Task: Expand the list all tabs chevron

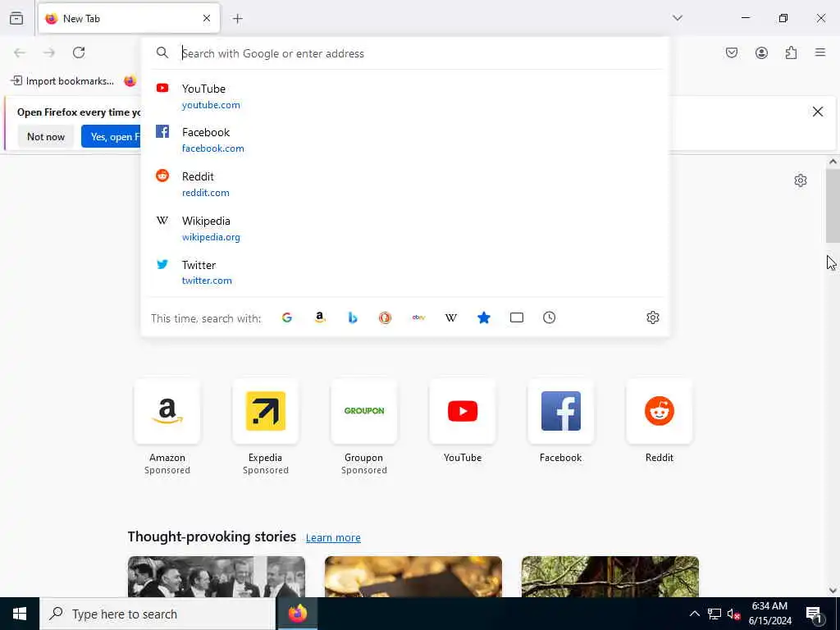Action: [678, 18]
